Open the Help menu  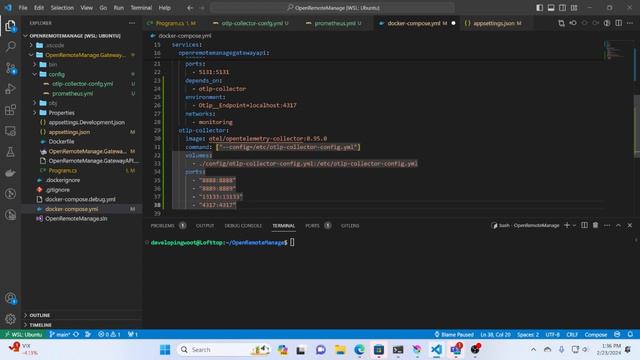coord(164,8)
